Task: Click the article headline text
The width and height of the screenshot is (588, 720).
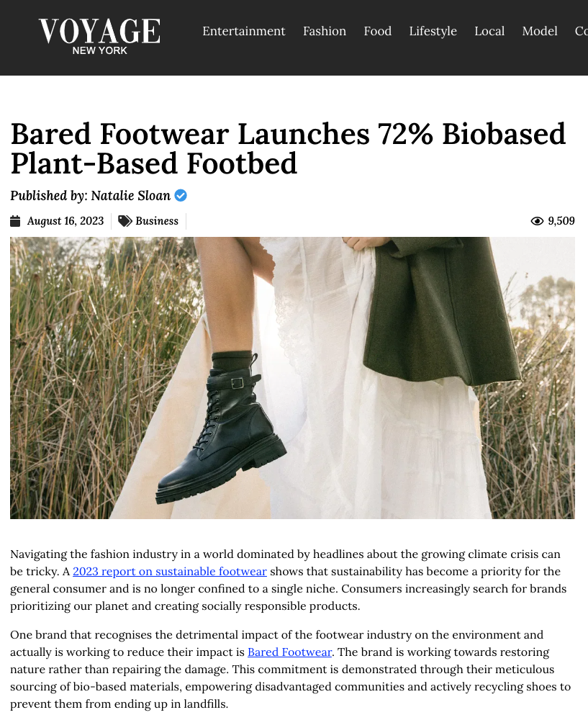Action: [x=289, y=148]
